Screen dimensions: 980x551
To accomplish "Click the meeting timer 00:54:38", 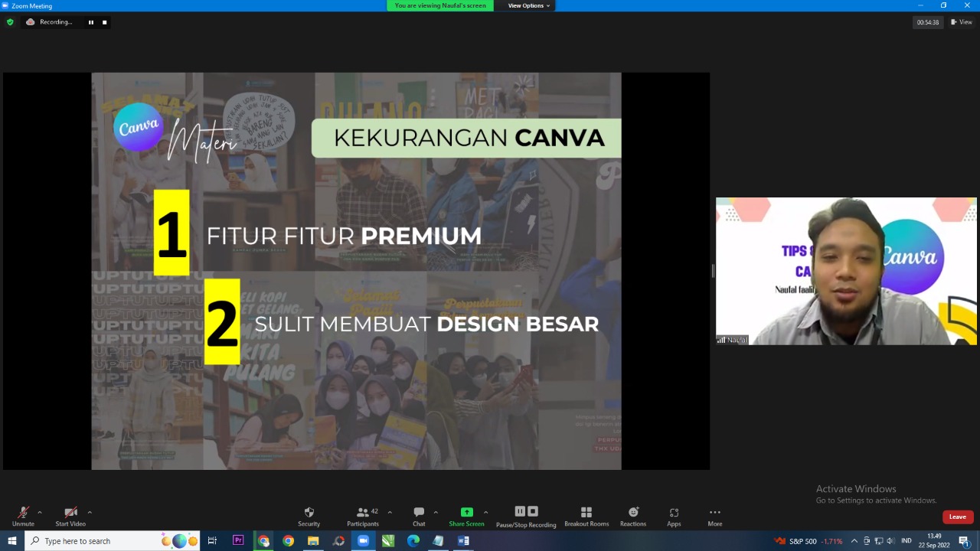I will (x=928, y=22).
